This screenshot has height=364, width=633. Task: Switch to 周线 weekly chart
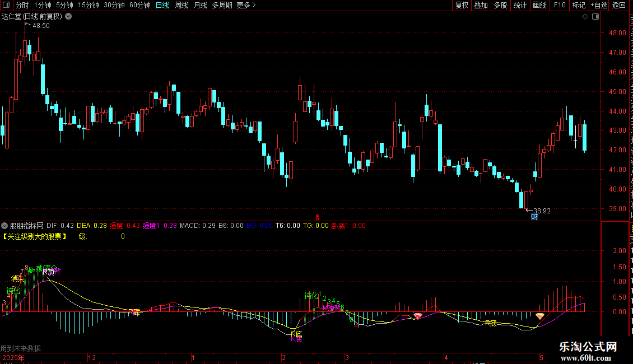click(181, 5)
